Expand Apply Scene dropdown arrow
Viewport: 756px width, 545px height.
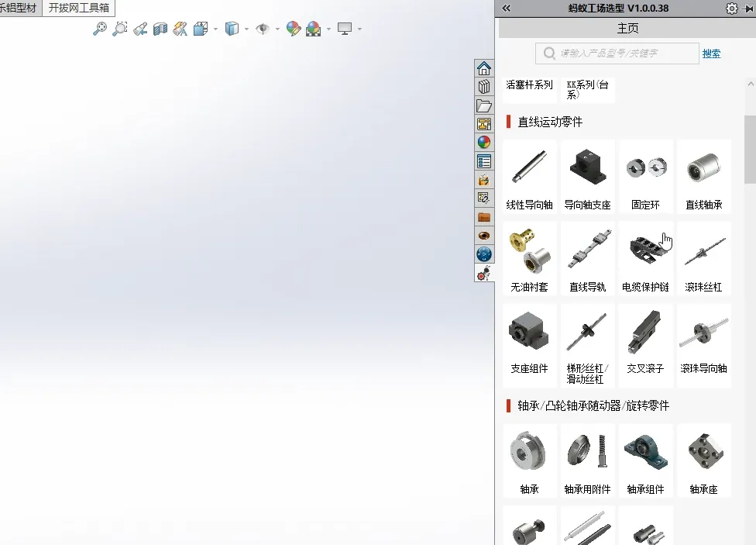pos(329,29)
